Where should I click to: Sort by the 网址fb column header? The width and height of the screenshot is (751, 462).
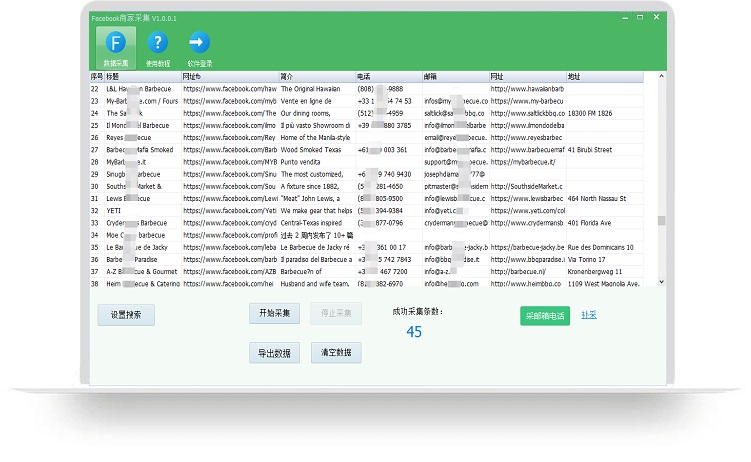(230, 77)
